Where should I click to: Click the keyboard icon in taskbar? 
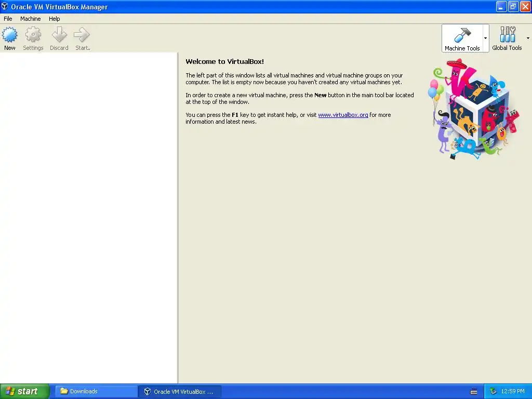pos(474,392)
